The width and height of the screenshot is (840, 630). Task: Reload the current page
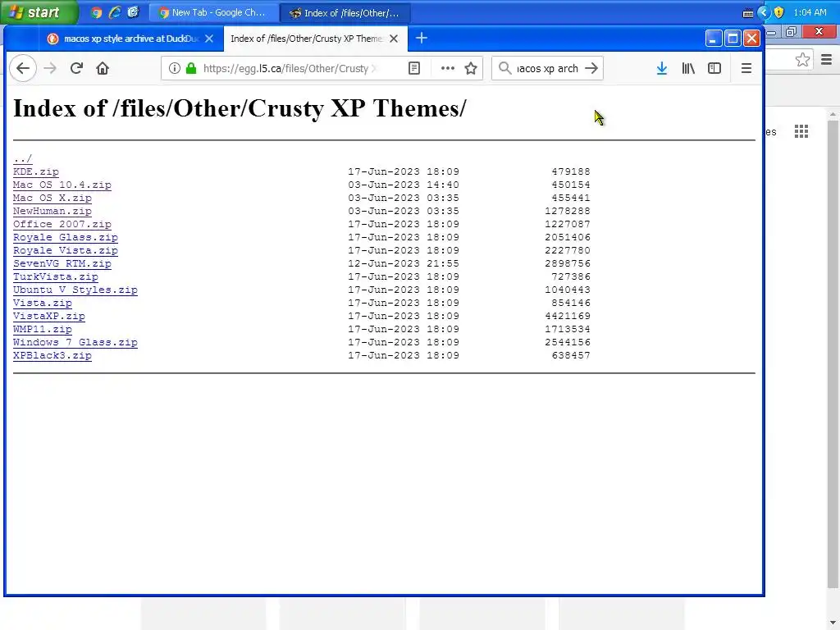pyautogui.click(x=76, y=68)
